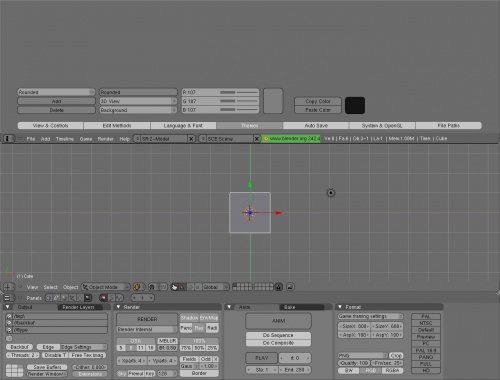Image resolution: width=500 pixels, height=380 pixels.
Task: Open the Global orientation dropdown
Action: click(x=216, y=287)
